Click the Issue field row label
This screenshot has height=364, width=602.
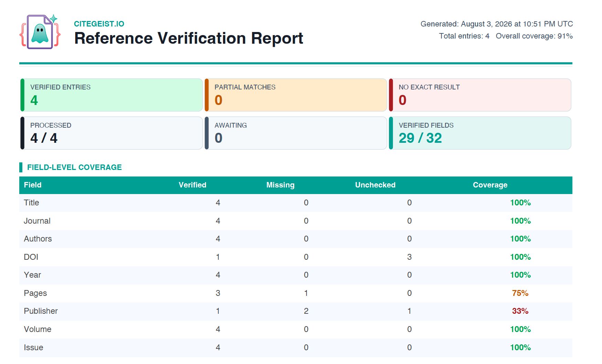tap(33, 347)
